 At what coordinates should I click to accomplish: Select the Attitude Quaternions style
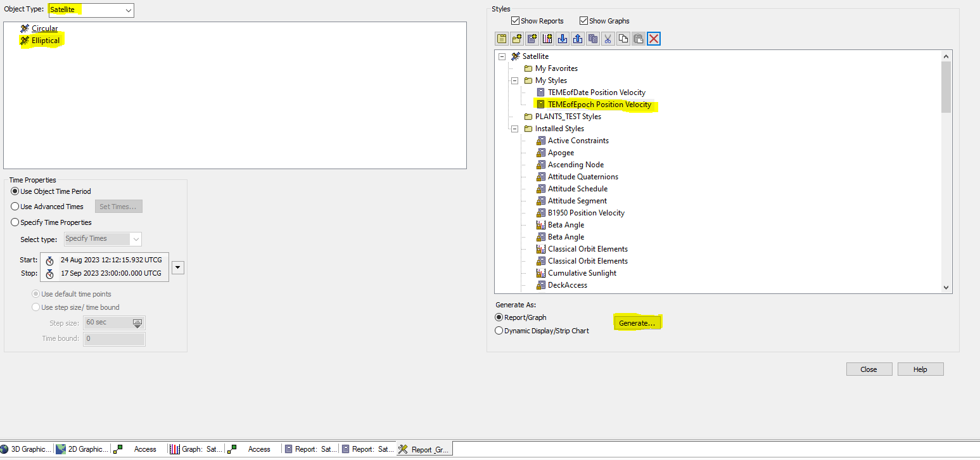pos(583,177)
